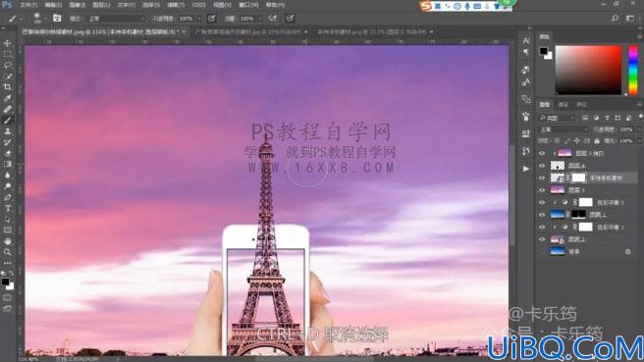Open the 图像(I) menu

pos(78,5)
